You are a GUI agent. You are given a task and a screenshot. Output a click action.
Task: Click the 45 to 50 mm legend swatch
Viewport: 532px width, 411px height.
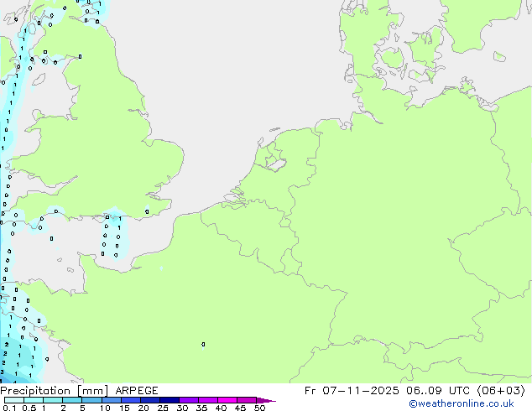pyautogui.click(x=247, y=400)
